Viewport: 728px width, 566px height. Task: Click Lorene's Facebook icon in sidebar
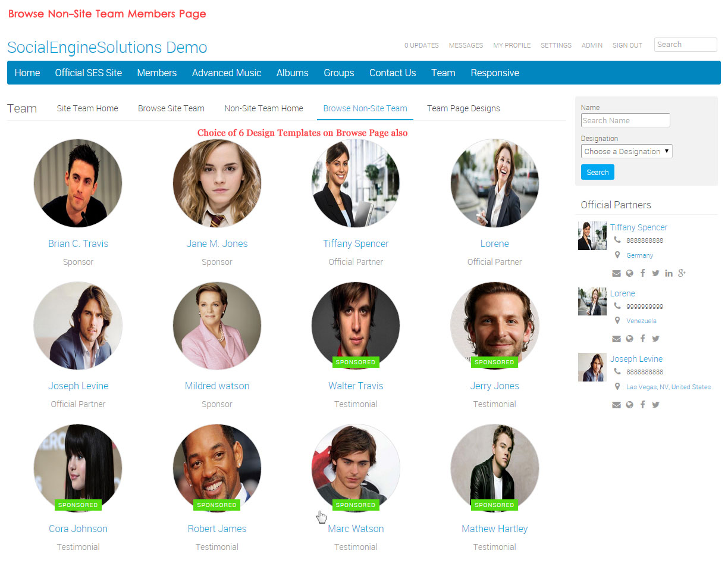tap(642, 339)
